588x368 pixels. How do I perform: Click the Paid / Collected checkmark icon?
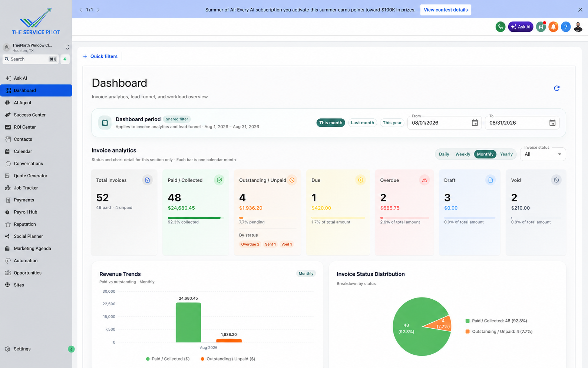click(219, 180)
